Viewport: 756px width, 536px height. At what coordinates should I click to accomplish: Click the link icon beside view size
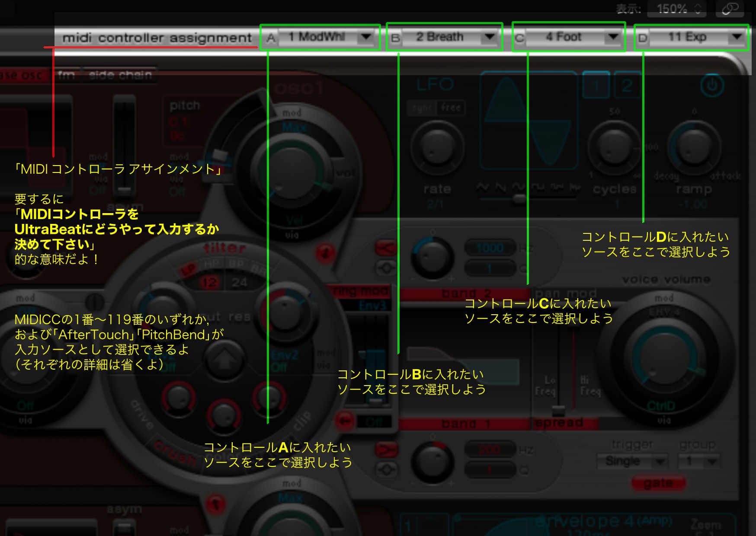coord(729,9)
